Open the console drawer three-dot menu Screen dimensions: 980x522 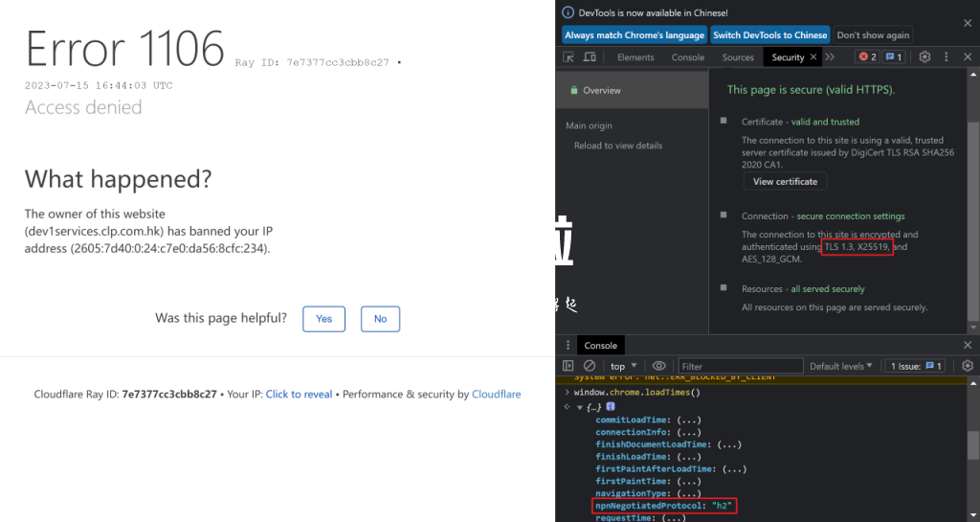click(x=568, y=345)
